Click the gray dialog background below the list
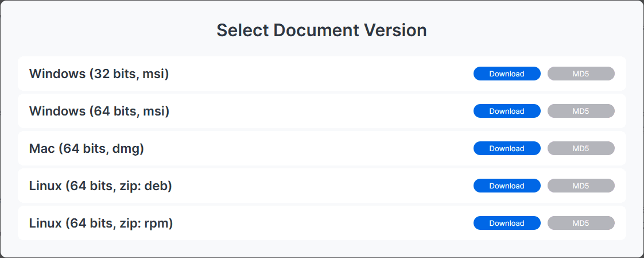The height and width of the screenshot is (258, 644). (x=321, y=248)
